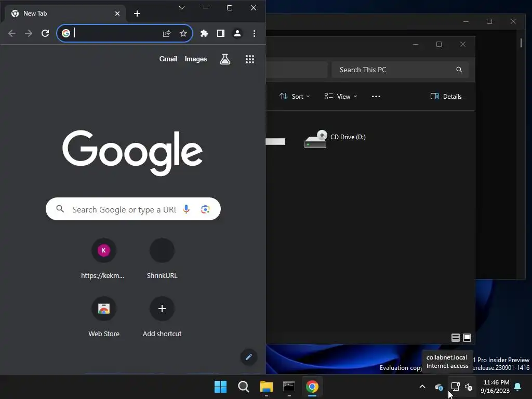Screen dimensions: 532x399
Task: Open the Web Store shortcut
Action: (x=103, y=317)
